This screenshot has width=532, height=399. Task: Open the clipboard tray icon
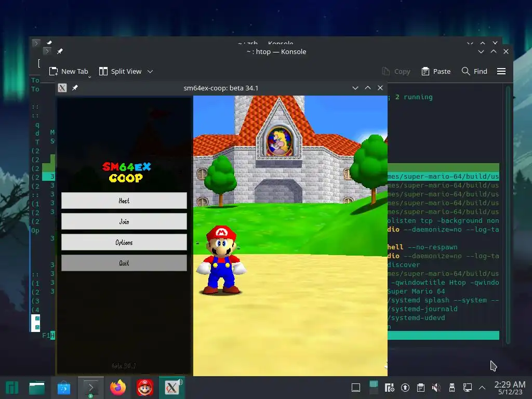click(421, 388)
